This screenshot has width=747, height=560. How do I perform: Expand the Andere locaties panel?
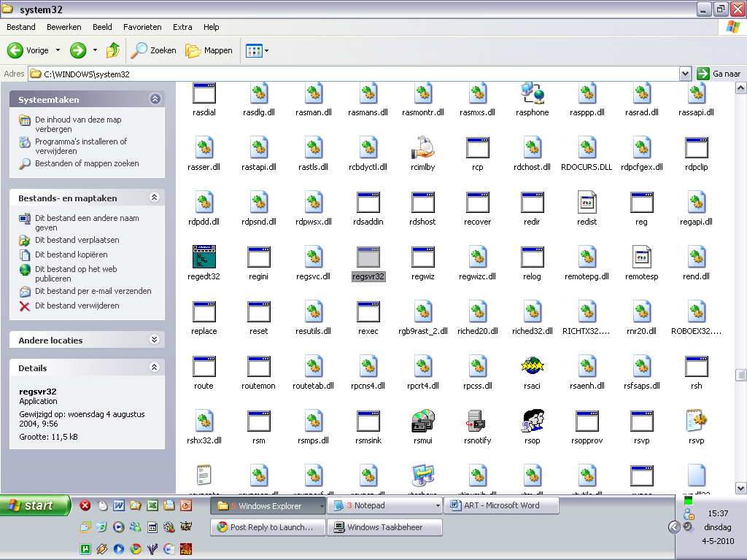pos(155,340)
